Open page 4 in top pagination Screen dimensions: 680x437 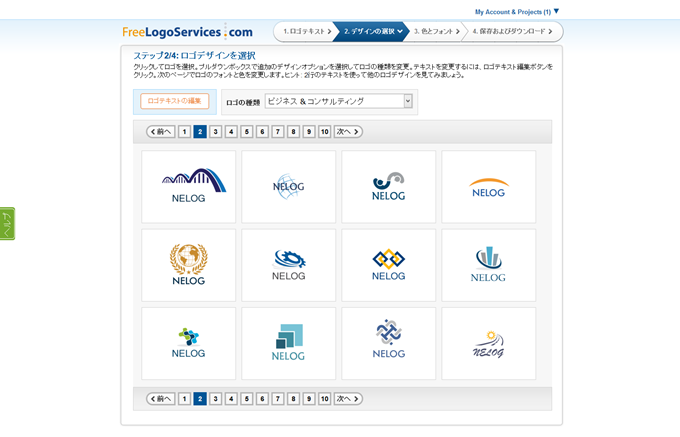point(231,132)
